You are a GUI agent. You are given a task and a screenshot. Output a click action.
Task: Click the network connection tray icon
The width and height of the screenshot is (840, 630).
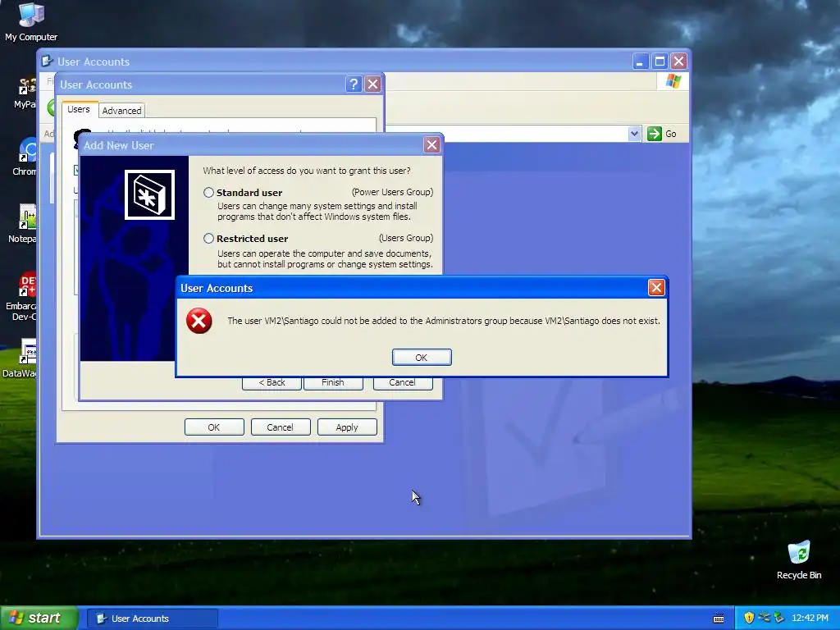(x=764, y=619)
